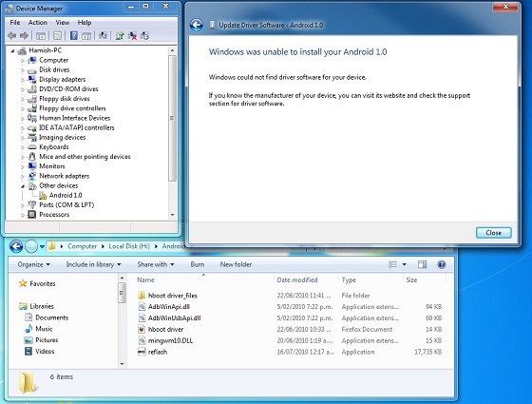Toggle the action pane toolbar icon
Image resolution: width=532 pixels, height=404 pixels.
(86, 36)
